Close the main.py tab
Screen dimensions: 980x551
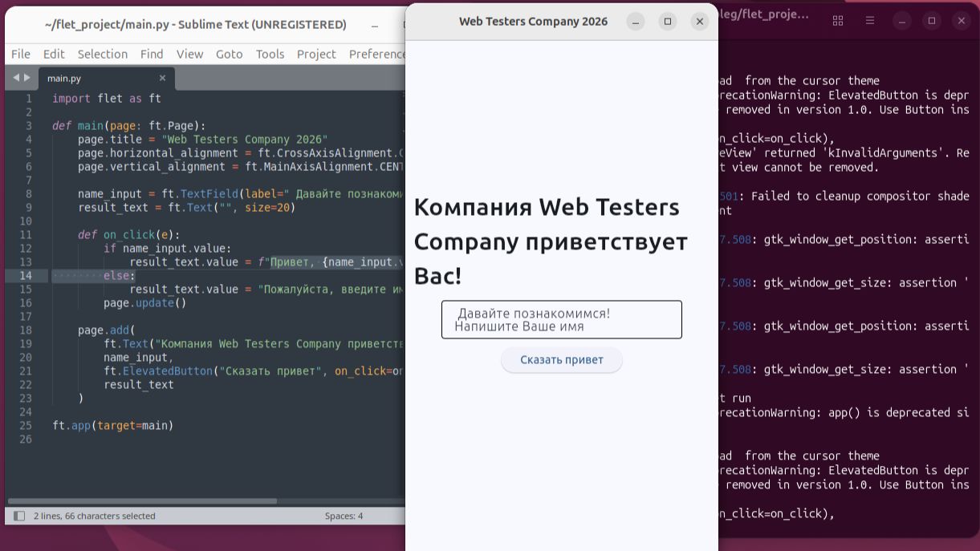point(162,78)
